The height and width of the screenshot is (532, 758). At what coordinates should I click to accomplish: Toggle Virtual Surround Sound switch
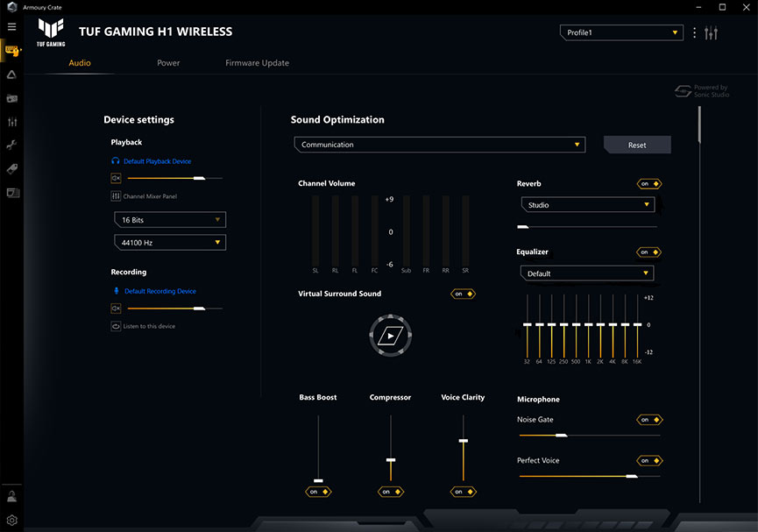point(463,294)
